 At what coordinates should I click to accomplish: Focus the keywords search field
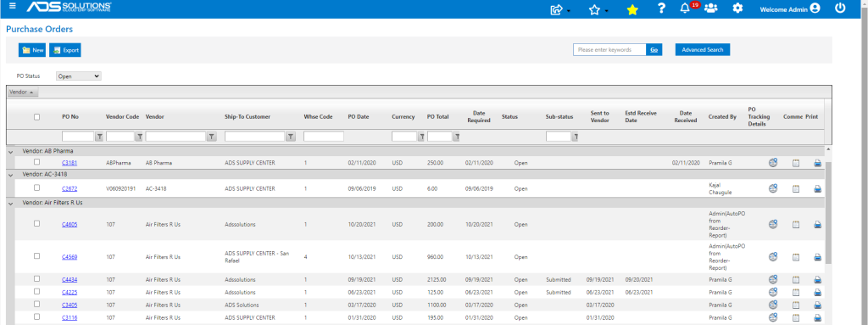click(609, 50)
